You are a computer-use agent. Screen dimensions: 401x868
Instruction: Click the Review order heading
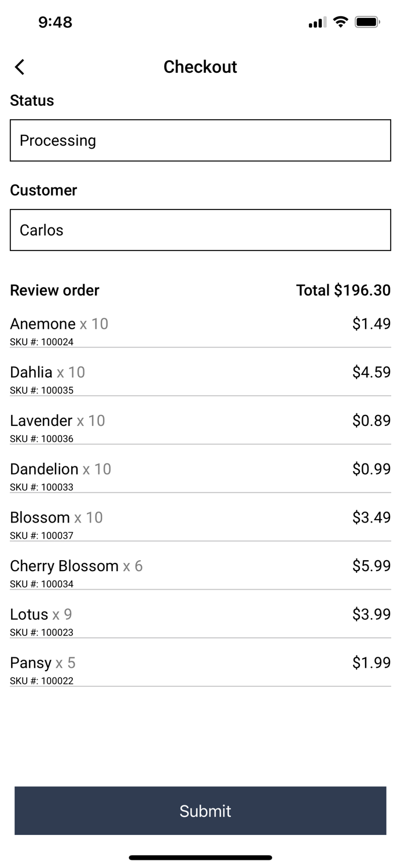[x=54, y=290]
